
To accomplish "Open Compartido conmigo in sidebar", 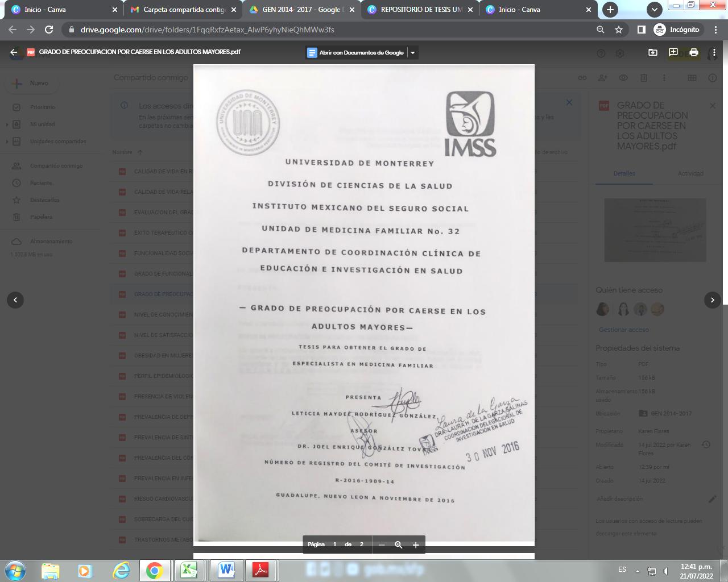I will click(56, 166).
